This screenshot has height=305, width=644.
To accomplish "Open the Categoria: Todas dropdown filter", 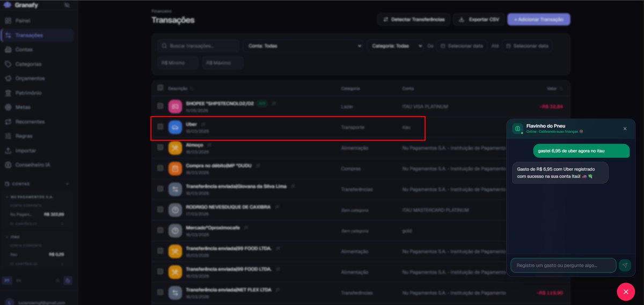I will click(x=396, y=46).
